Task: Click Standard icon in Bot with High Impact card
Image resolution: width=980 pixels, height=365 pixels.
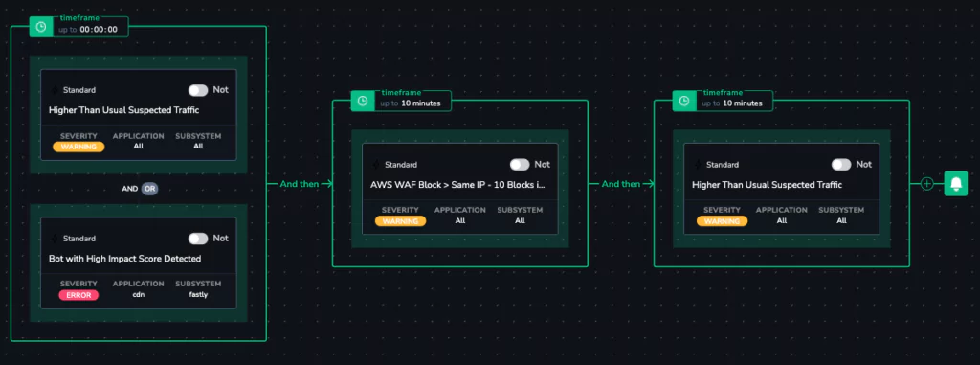Action: [55, 239]
